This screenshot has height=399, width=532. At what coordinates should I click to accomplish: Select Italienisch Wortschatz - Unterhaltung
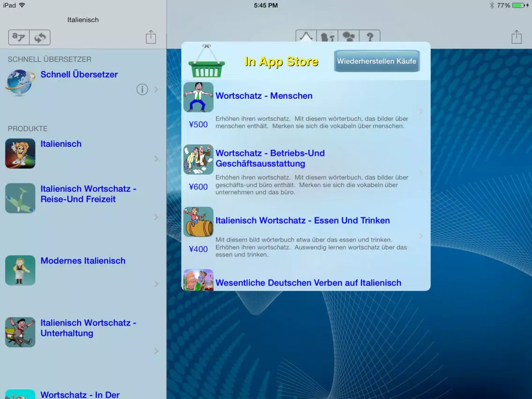pos(88,328)
